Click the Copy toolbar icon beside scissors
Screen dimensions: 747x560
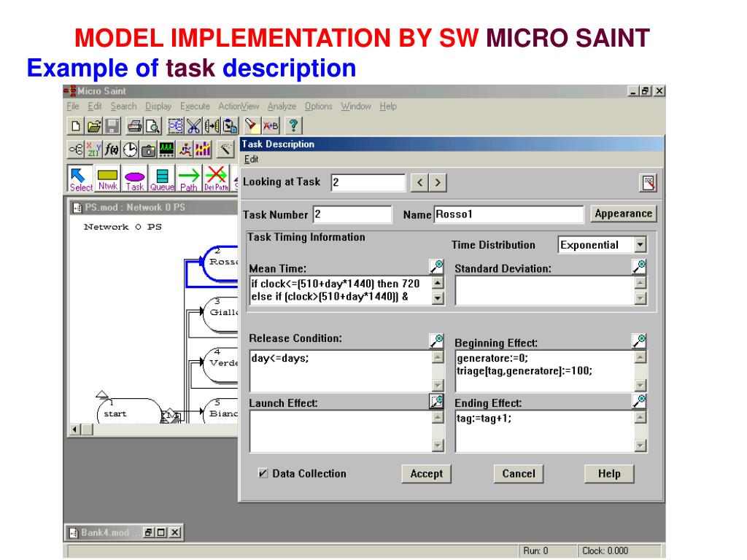point(212,126)
